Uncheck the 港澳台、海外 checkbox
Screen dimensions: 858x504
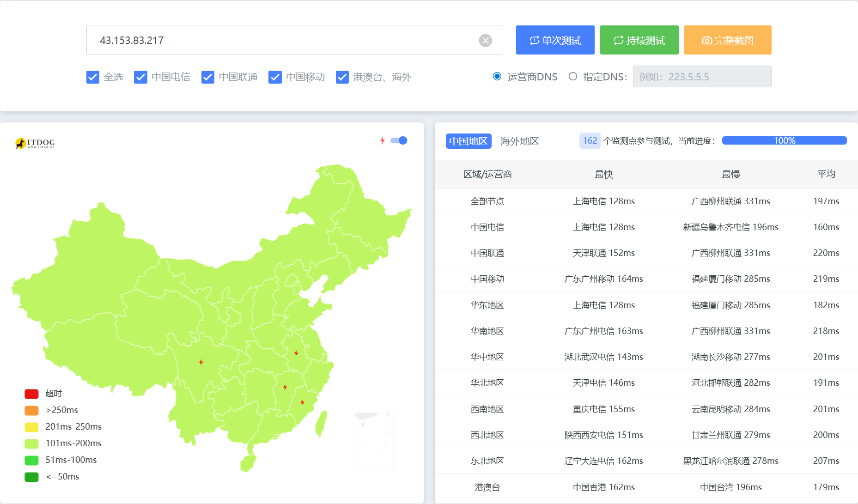(x=342, y=77)
